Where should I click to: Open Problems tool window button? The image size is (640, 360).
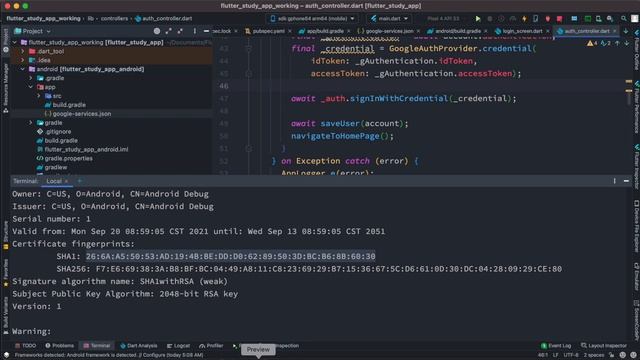pyautogui.click(x=60, y=346)
